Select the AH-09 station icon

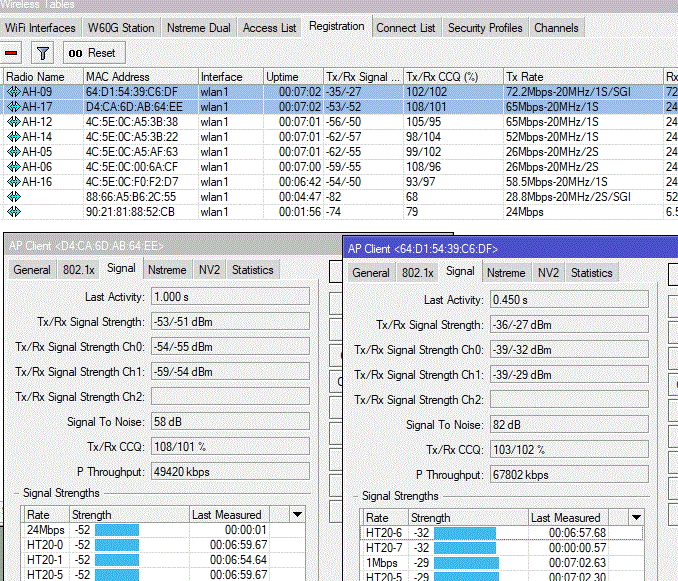pos(14,92)
